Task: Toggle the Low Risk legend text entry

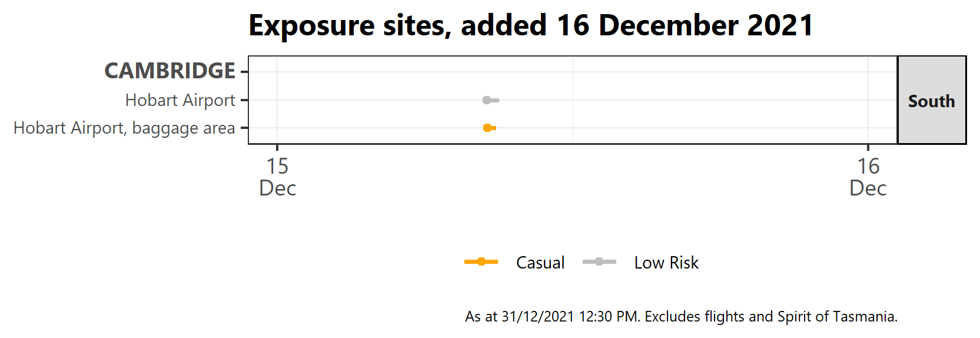Action: pos(666,263)
